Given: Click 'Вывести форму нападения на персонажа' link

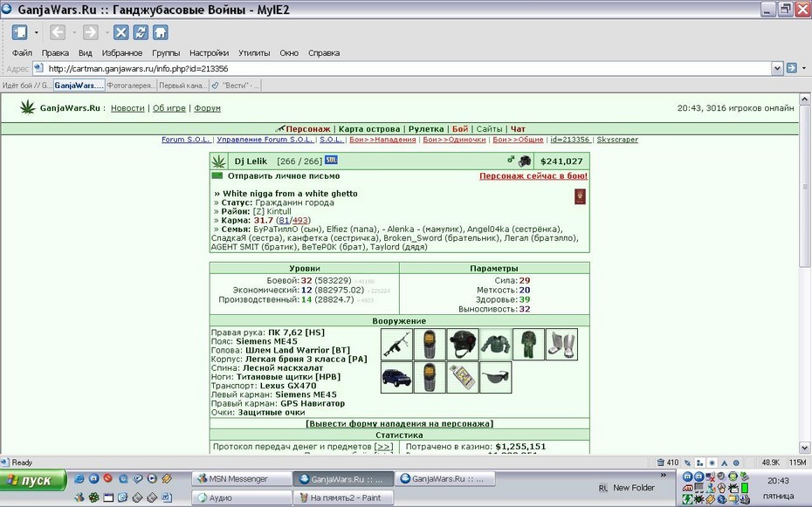Looking at the screenshot, I should click(x=399, y=424).
